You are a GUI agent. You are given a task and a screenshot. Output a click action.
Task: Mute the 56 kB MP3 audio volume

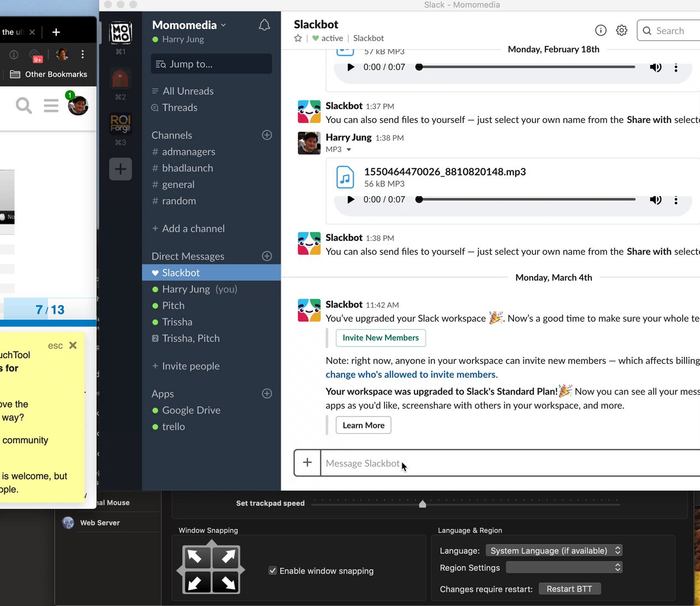655,199
